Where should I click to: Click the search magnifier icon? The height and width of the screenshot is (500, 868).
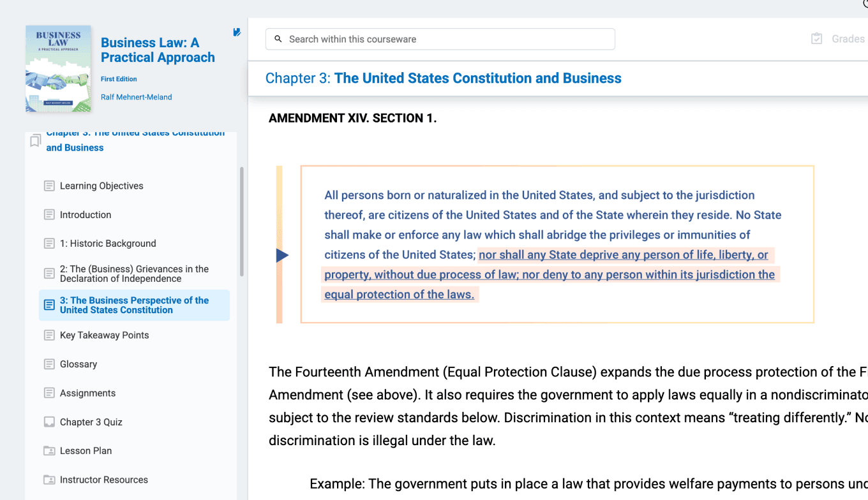278,39
